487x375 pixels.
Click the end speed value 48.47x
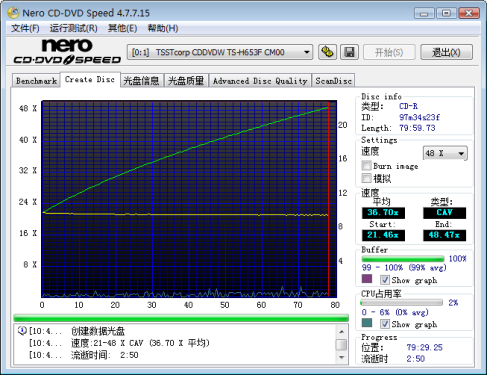[x=444, y=235]
